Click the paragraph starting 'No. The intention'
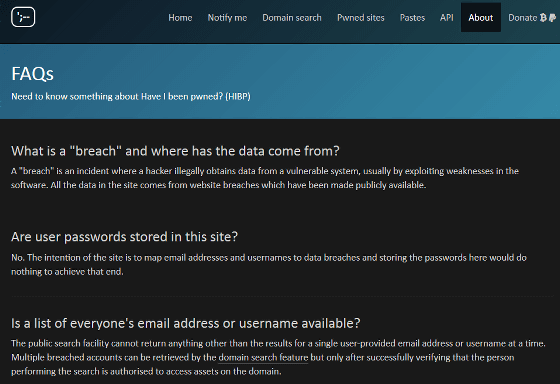Viewport: 560px width, 384px height. [x=269, y=265]
